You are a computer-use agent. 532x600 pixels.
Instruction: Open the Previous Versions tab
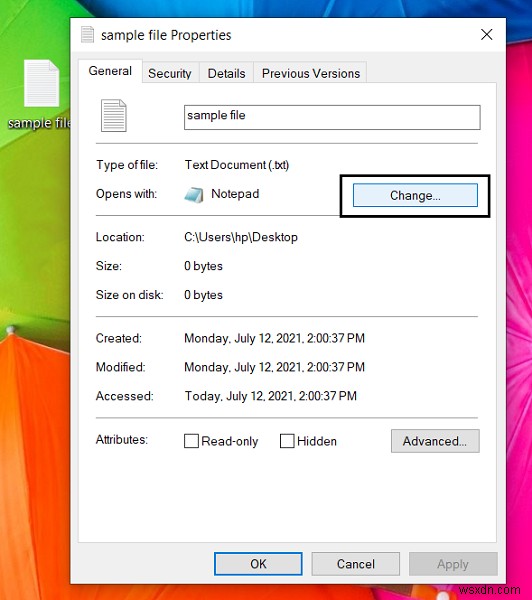point(311,73)
